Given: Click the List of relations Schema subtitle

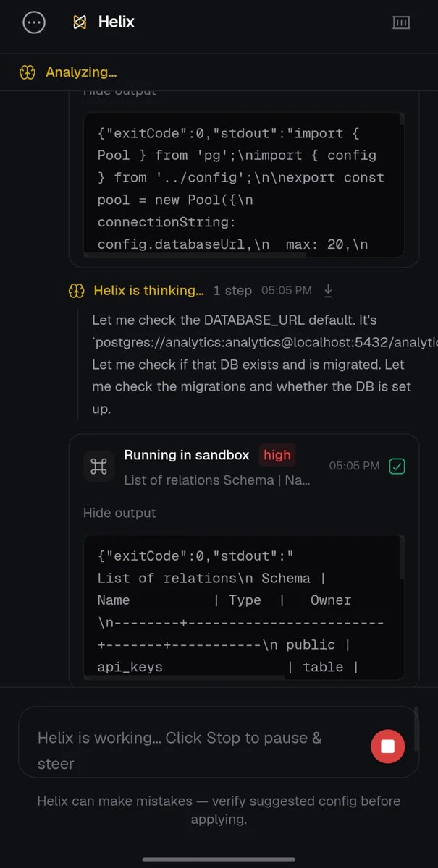Looking at the screenshot, I should tap(217, 480).
